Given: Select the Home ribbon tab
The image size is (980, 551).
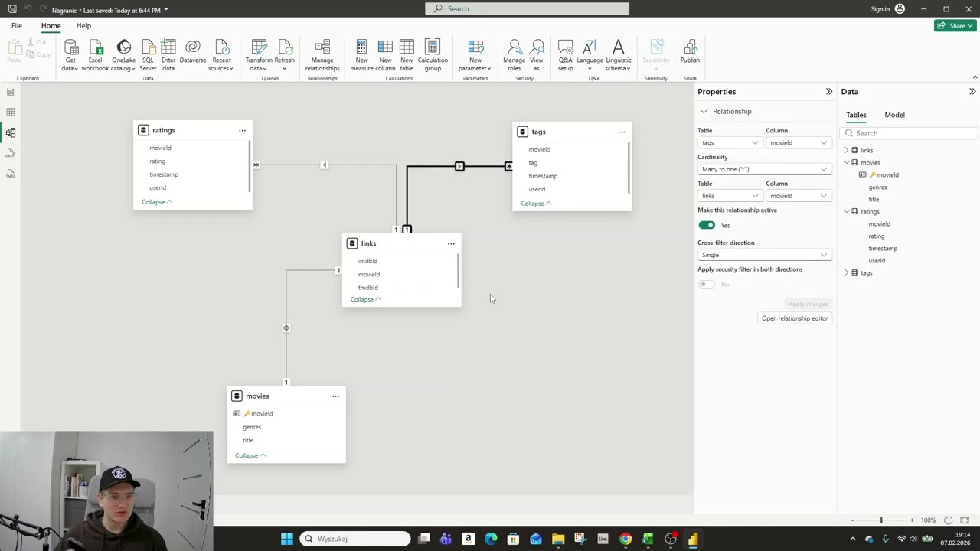Looking at the screenshot, I should tap(51, 25).
